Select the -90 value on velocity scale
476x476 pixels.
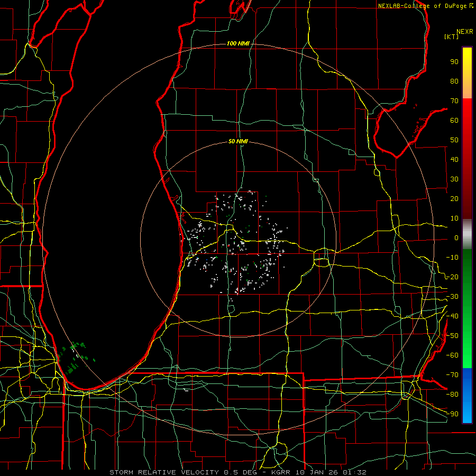pyautogui.click(x=452, y=414)
